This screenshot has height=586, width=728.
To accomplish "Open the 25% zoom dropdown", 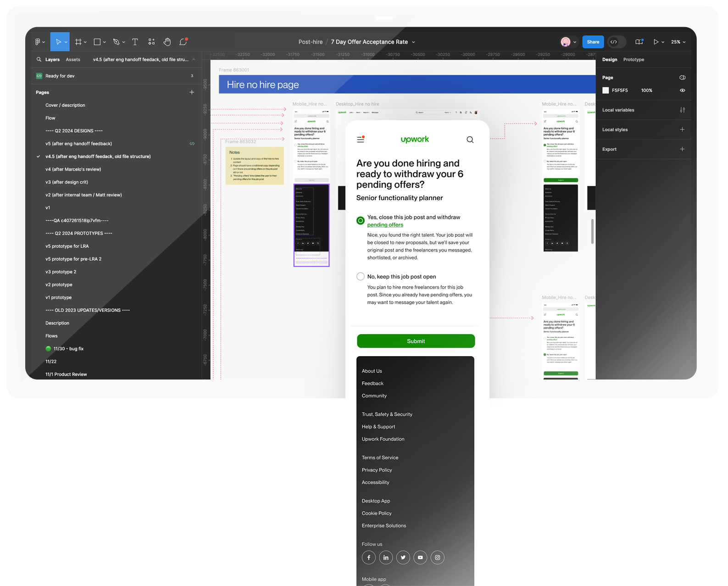I will [678, 42].
